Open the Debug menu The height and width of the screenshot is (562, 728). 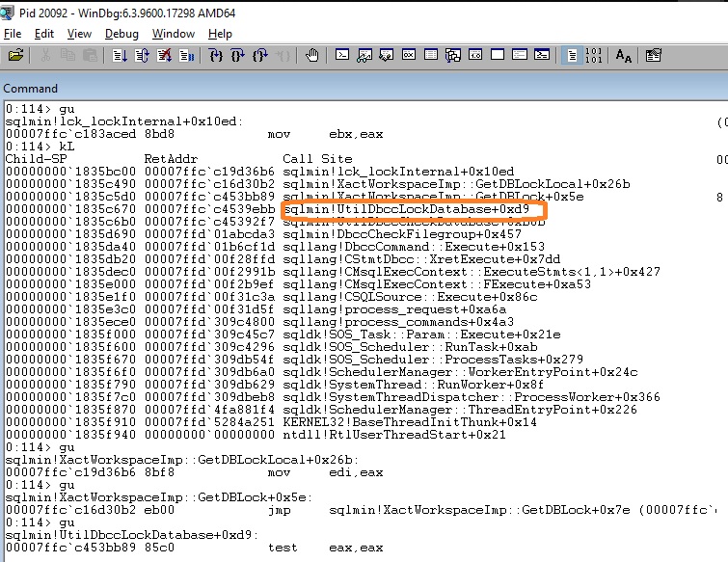click(121, 34)
